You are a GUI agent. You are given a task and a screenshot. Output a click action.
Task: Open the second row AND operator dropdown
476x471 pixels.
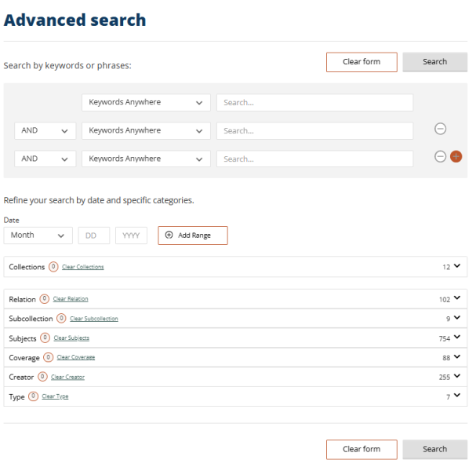pos(45,130)
